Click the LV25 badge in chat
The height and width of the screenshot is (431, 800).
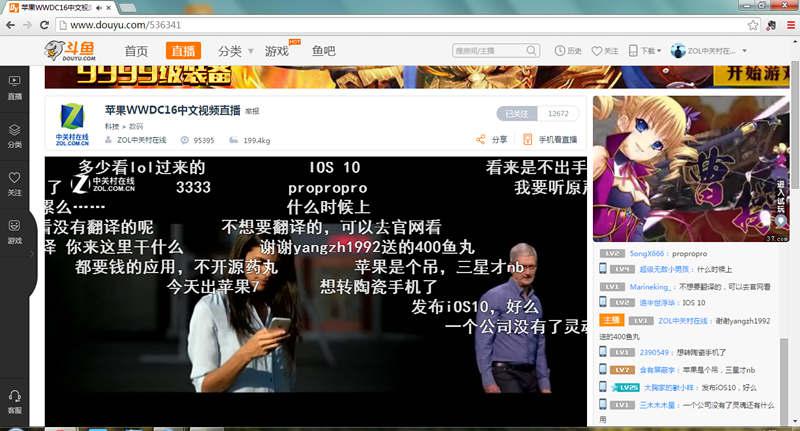point(625,388)
